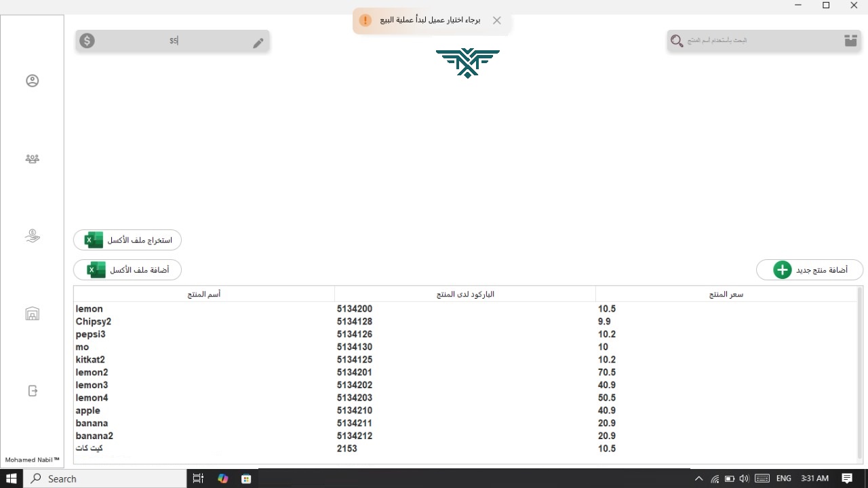Image resolution: width=868 pixels, height=488 pixels.
Task: Select the lemon2 product row
Action: coord(465,372)
